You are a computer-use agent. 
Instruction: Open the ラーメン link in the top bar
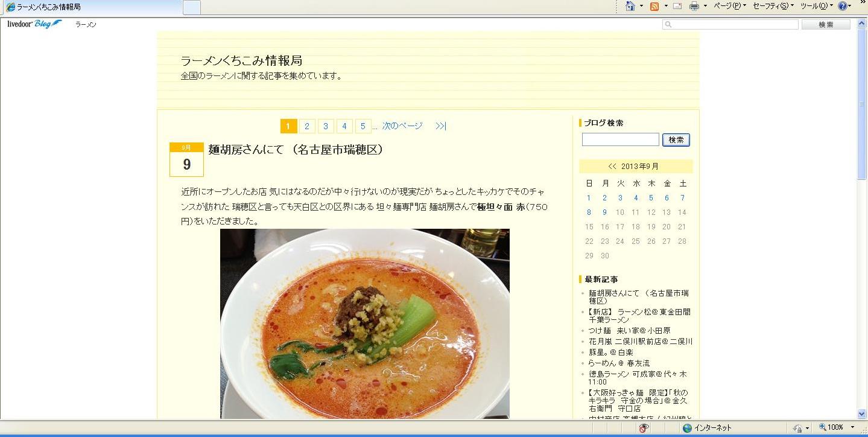click(86, 25)
